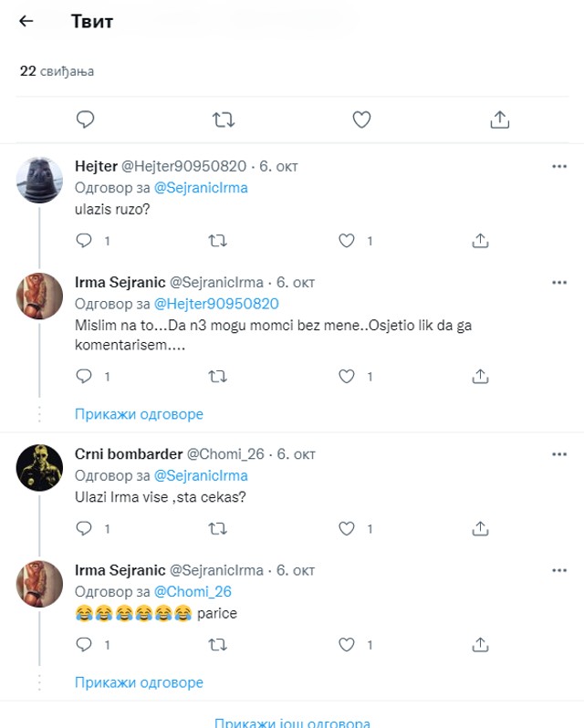Like Hejter's reply "ulazis ruzo?"
The width and height of the screenshot is (584, 728).
347,241
